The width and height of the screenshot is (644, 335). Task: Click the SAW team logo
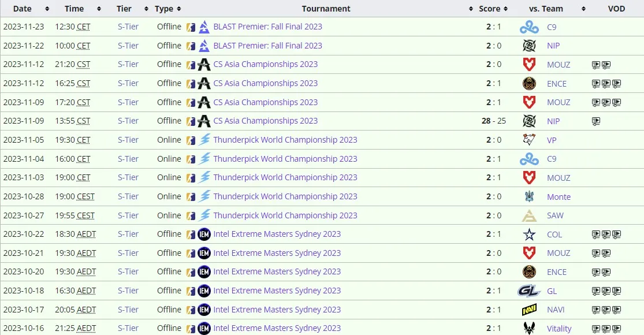coord(529,215)
